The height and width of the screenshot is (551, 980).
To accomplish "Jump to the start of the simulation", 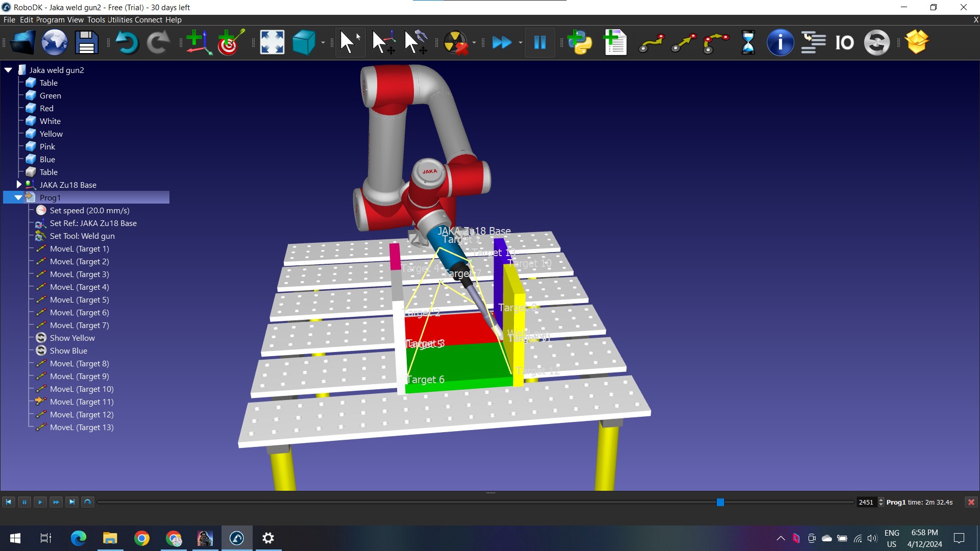I will point(9,502).
